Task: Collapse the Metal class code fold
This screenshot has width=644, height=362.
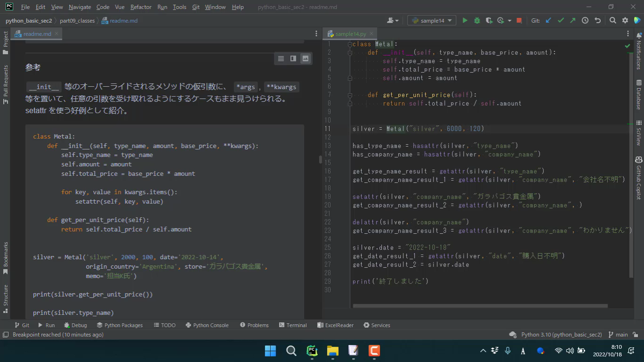Action: (350, 44)
